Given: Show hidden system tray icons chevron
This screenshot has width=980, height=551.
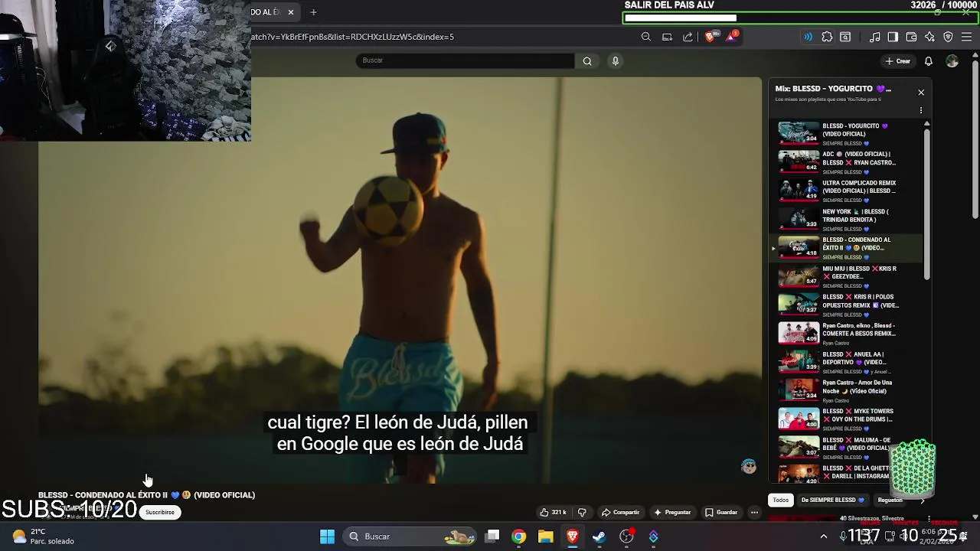Looking at the screenshot, I should pyautogui.click(x=823, y=536).
